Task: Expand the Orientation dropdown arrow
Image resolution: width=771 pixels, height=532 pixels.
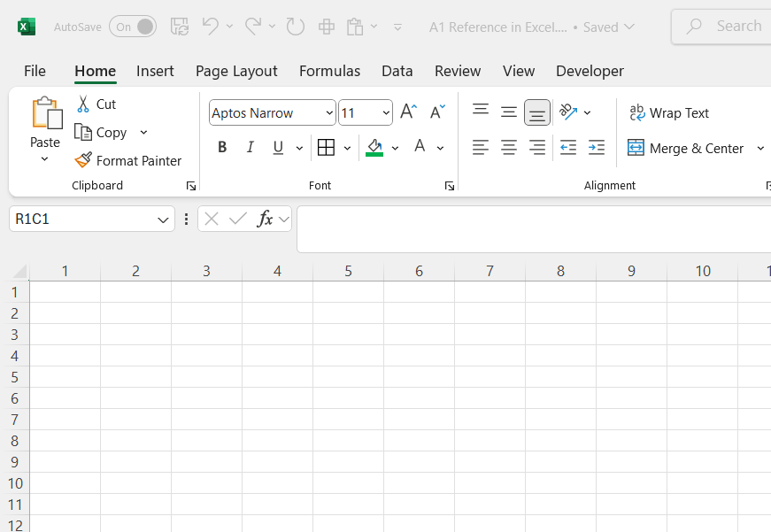Action: (587, 112)
